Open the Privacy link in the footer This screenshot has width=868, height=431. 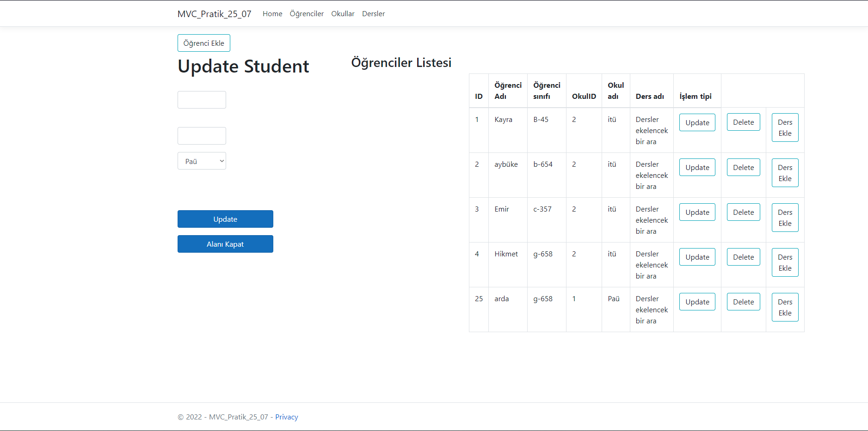[286, 417]
